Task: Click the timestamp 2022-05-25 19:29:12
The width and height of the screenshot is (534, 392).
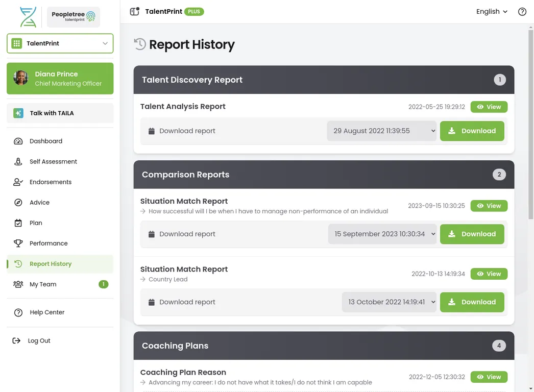Action: pyautogui.click(x=436, y=107)
